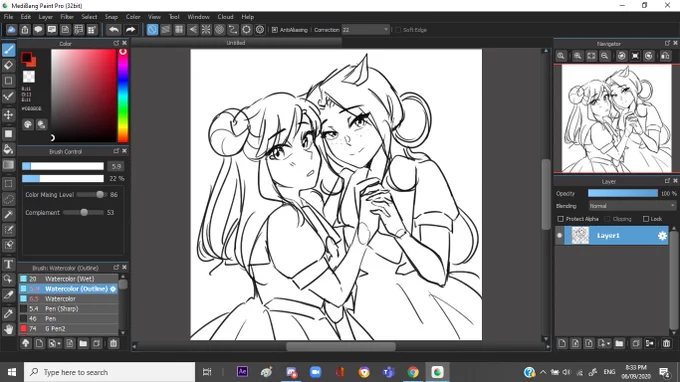Enable the layer Lock checkbox
This screenshot has height=382, width=680.
tap(646, 219)
